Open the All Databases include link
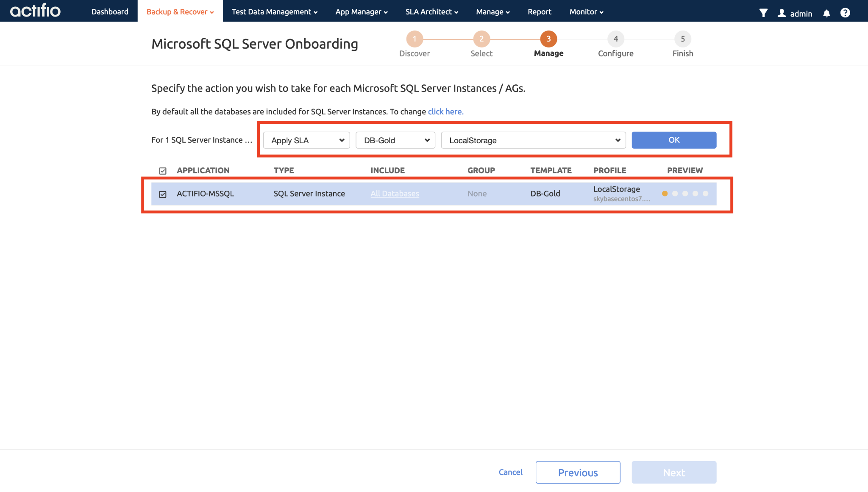 coord(395,194)
